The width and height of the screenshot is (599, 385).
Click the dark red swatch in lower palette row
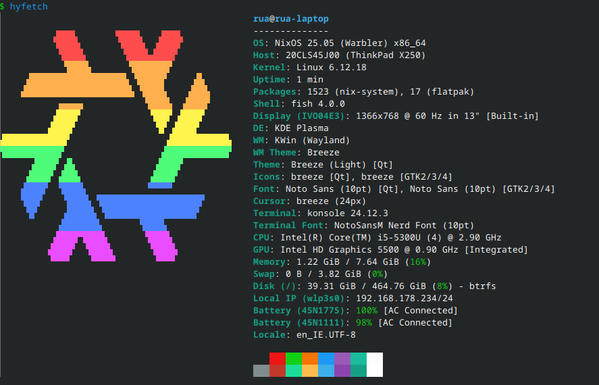click(x=277, y=371)
